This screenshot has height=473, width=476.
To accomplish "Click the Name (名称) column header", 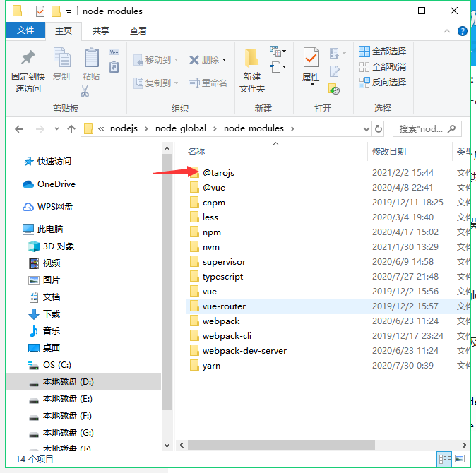I will tap(196, 151).
